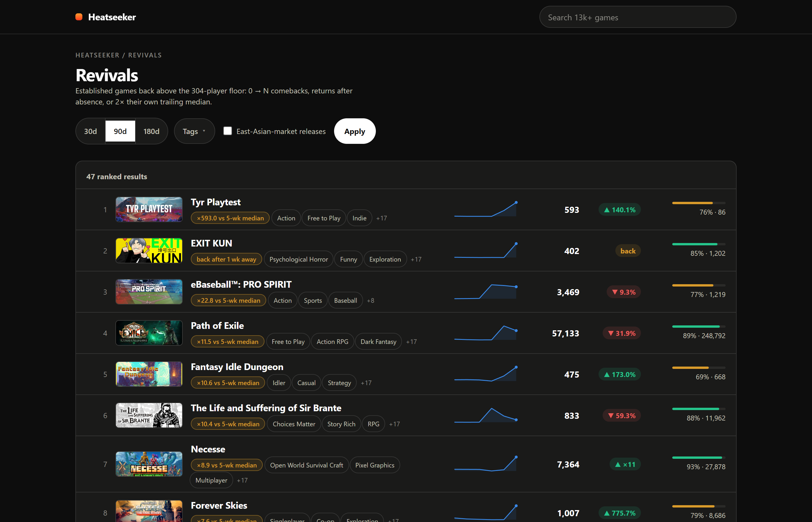This screenshot has height=522, width=812.
Task: Click Necesse's 93% review score bar
Action: point(699,458)
